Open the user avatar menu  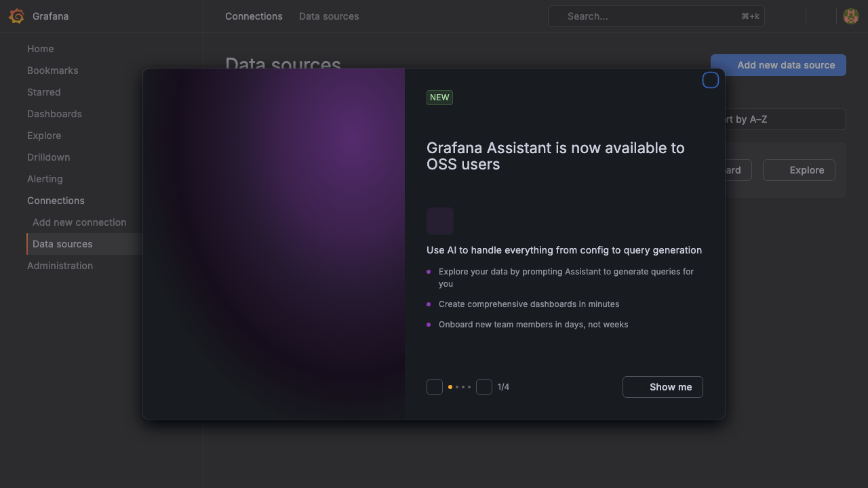click(851, 16)
